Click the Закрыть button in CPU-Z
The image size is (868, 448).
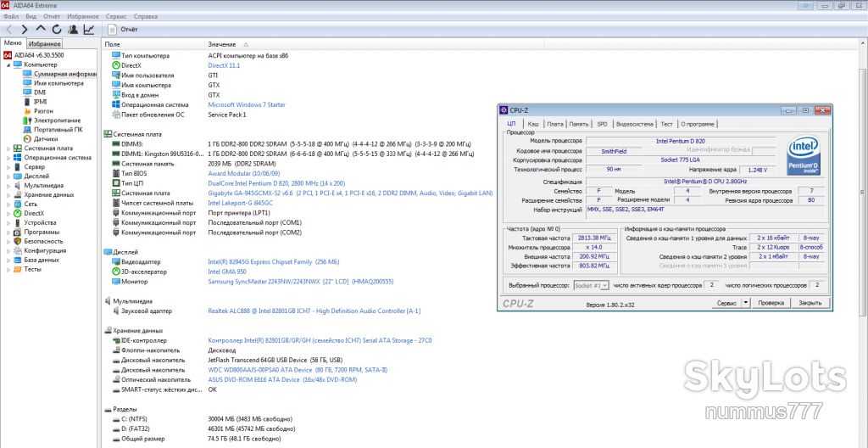tap(810, 303)
